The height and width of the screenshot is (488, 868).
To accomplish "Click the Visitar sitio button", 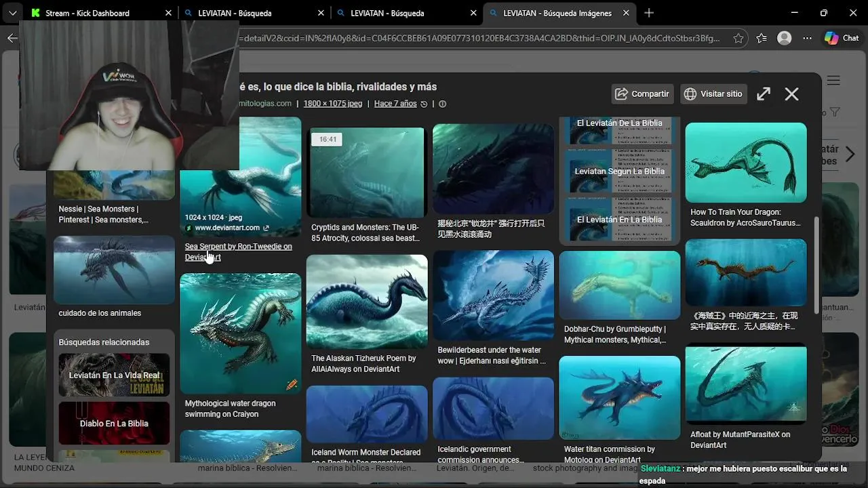I will [x=713, y=94].
